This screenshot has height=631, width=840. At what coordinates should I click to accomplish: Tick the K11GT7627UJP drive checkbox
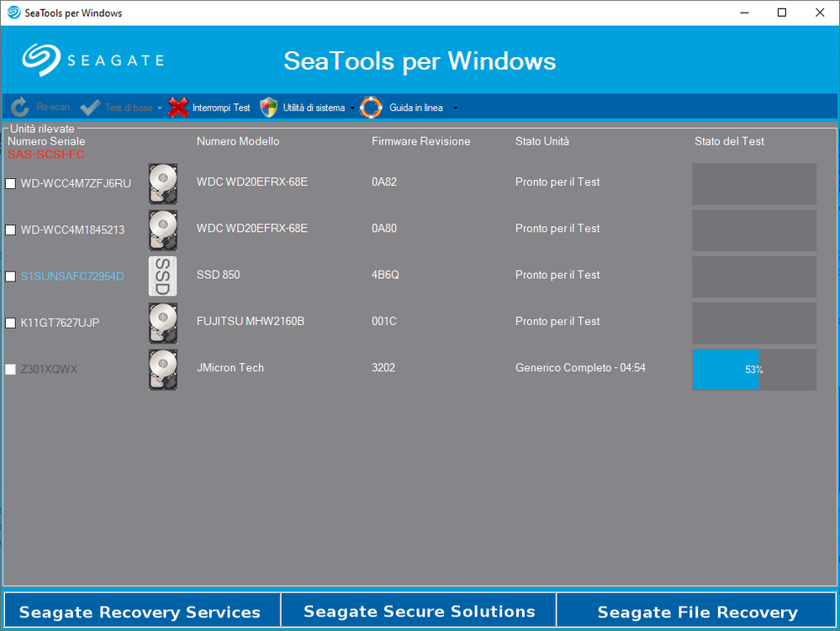10,323
